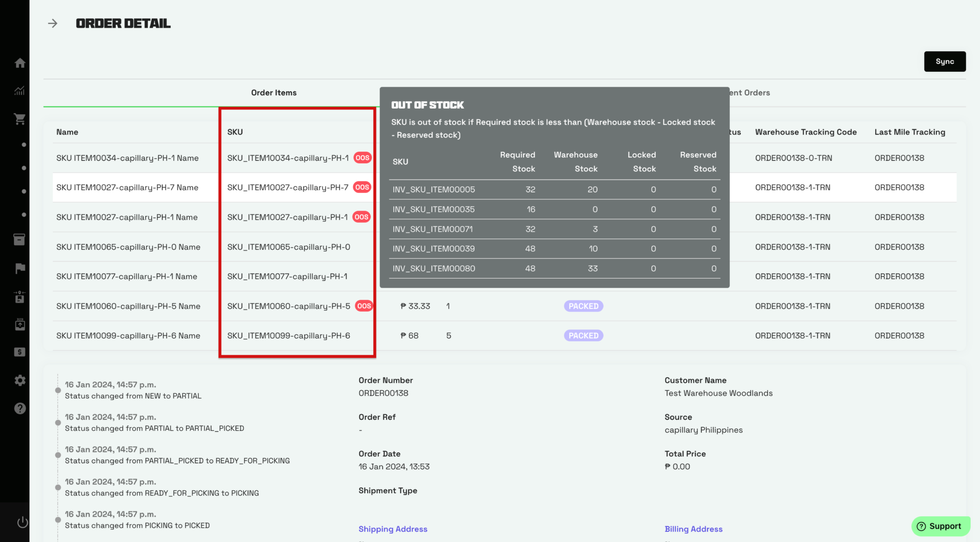Click the B2B upload icon in sidebar
This screenshot has height=542, width=980.
pyautogui.click(x=20, y=324)
